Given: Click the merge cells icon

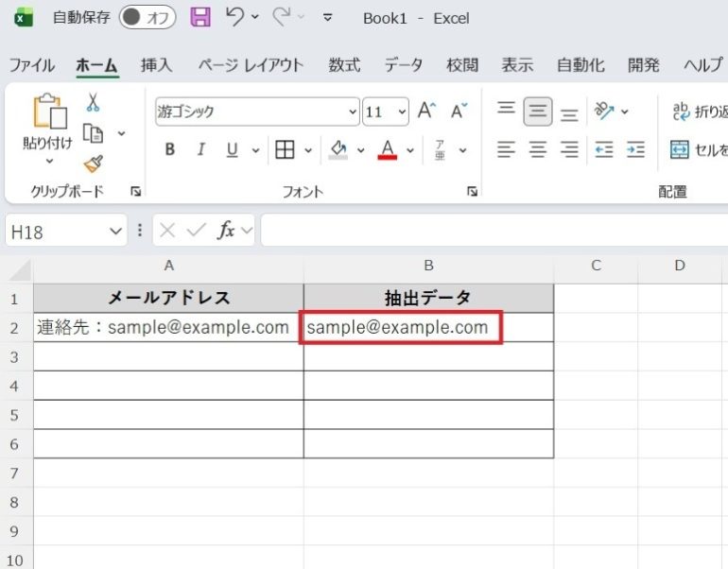Looking at the screenshot, I should [x=680, y=149].
